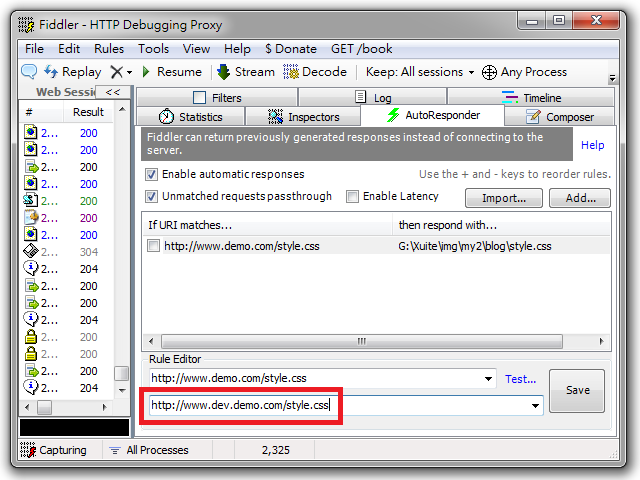Open the File menu
This screenshot has width=640, height=480.
pos(34,49)
